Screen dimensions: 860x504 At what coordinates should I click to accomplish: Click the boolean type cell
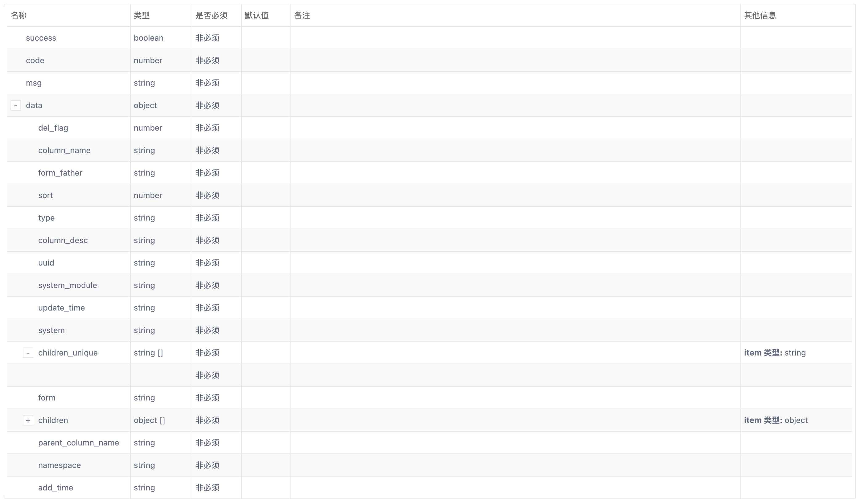point(149,38)
